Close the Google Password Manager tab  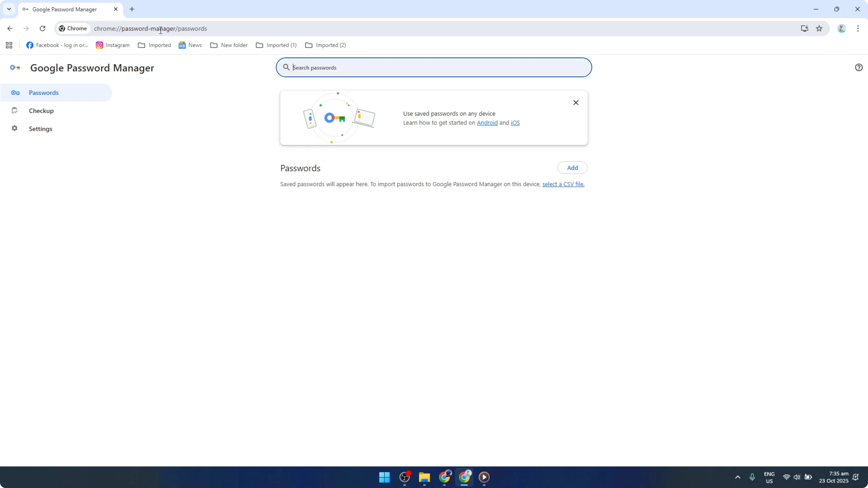(116, 9)
